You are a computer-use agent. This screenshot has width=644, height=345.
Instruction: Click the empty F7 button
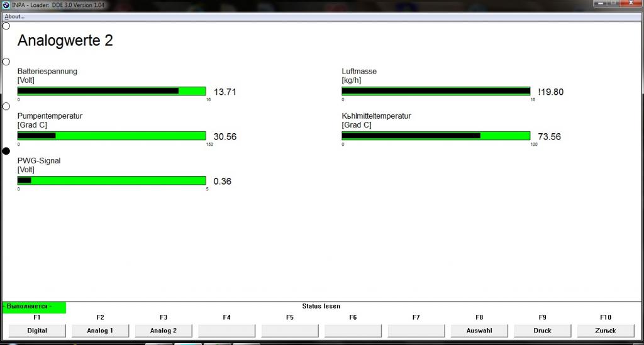point(416,331)
